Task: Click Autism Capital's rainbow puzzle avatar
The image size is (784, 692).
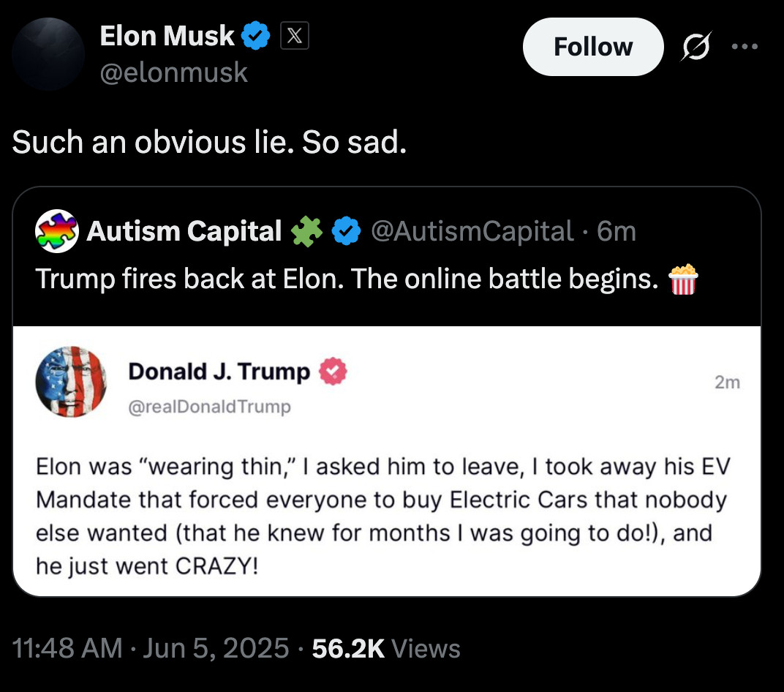Action: tap(56, 231)
